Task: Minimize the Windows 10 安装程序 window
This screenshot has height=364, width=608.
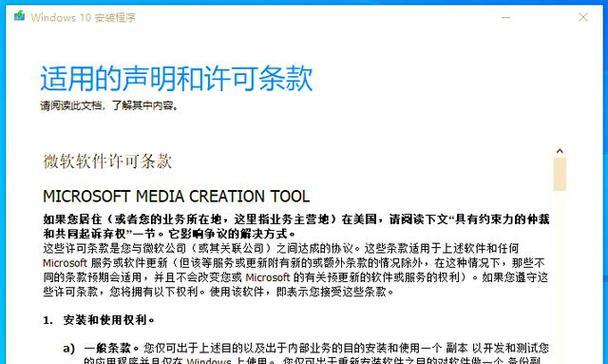Action: tap(506, 17)
